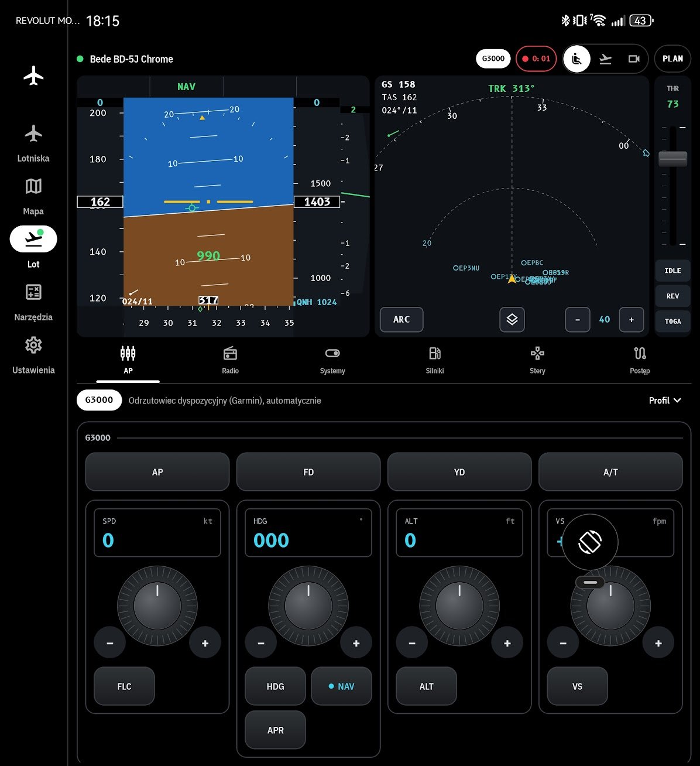This screenshot has width=700, height=766.
Task: Toggle the AP autopilot master
Action: click(157, 472)
